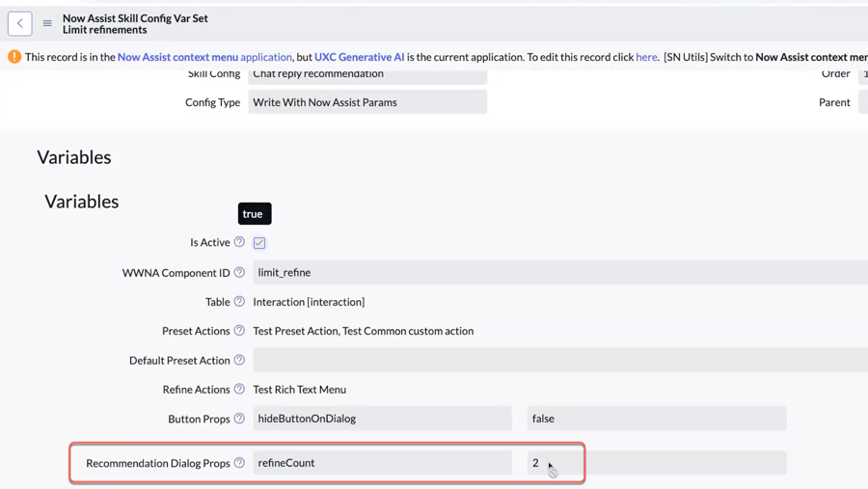Screen dimensions: 868x489
Task: Click the 'here' link to edit record
Action: [x=646, y=57]
